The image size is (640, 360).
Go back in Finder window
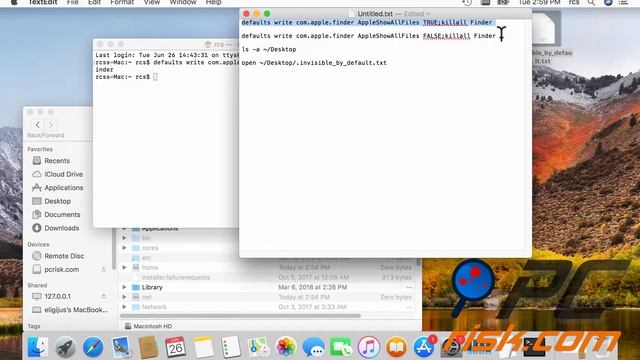tap(38, 125)
